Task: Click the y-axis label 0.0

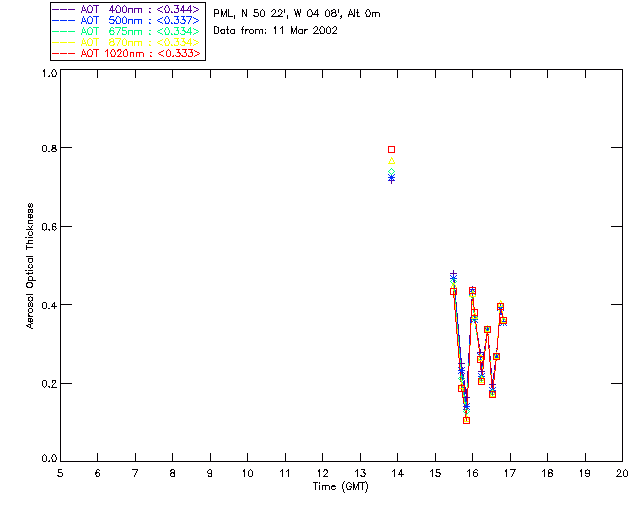Action: 49,459
